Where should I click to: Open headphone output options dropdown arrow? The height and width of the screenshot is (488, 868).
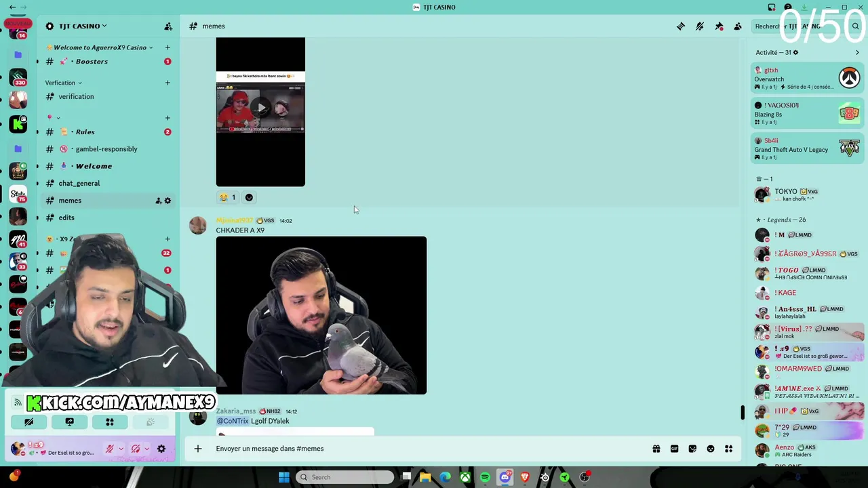pyautogui.click(x=147, y=449)
